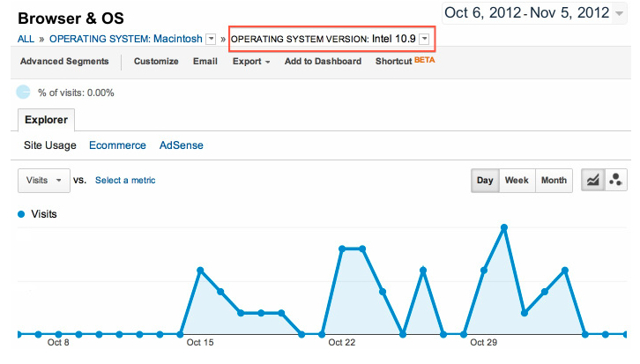Select Week graph interval
The image size is (640, 364).
pyautogui.click(x=517, y=180)
